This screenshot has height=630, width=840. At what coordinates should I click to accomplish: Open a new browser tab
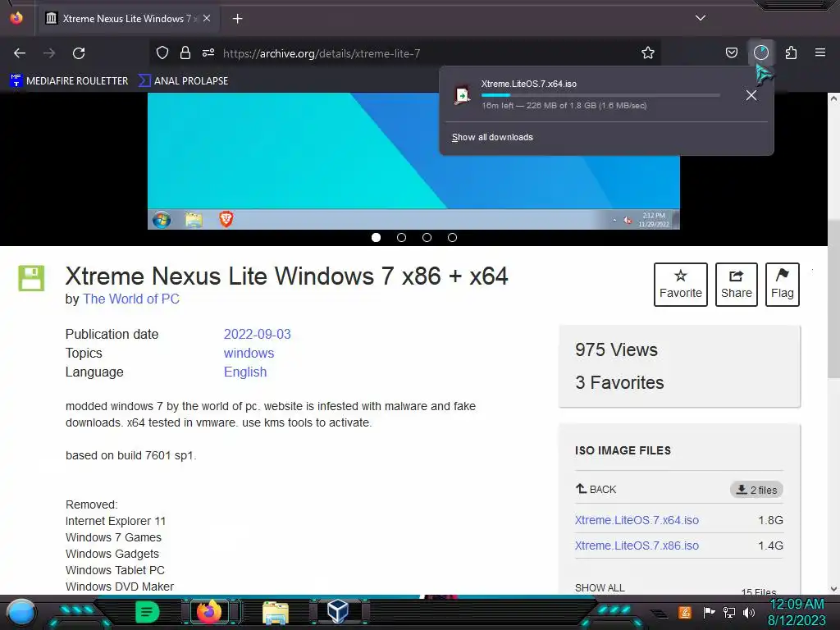pos(237,19)
